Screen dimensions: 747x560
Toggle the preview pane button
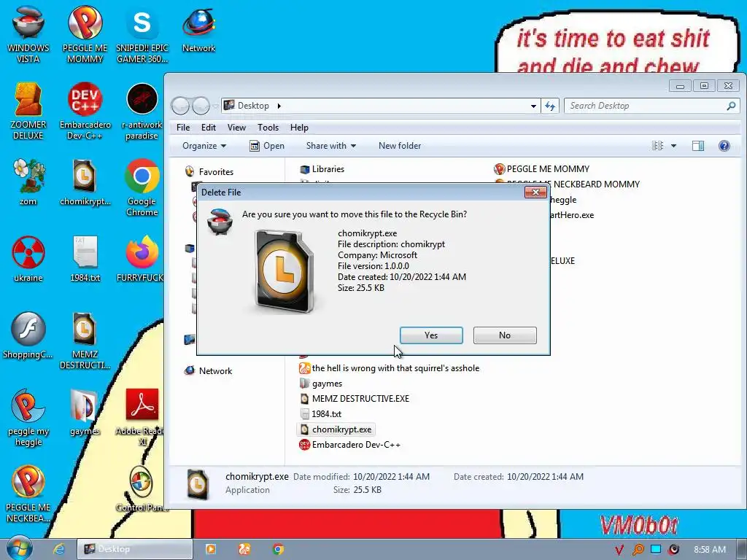[698, 146]
